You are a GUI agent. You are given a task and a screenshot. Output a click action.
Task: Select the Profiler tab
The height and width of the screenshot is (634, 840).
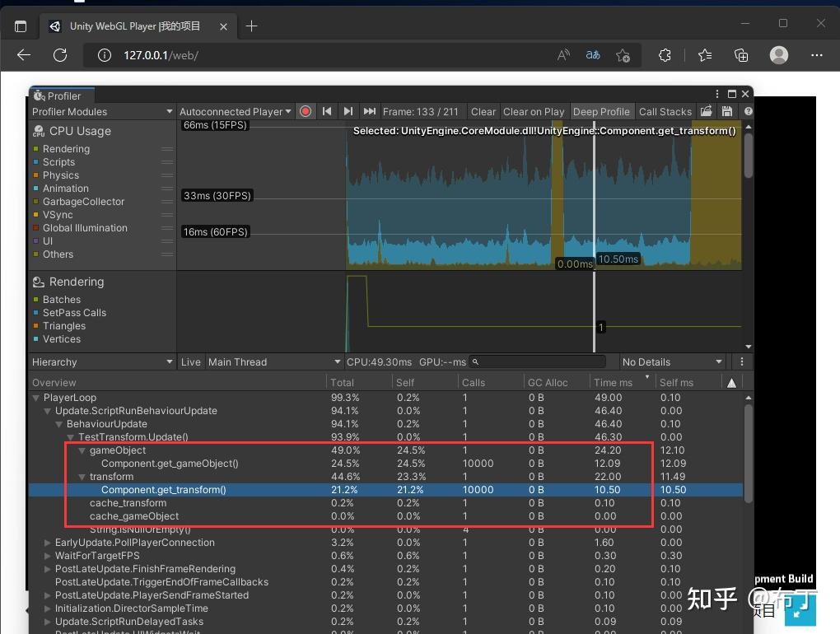pyautogui.click(x=62, y=96)
